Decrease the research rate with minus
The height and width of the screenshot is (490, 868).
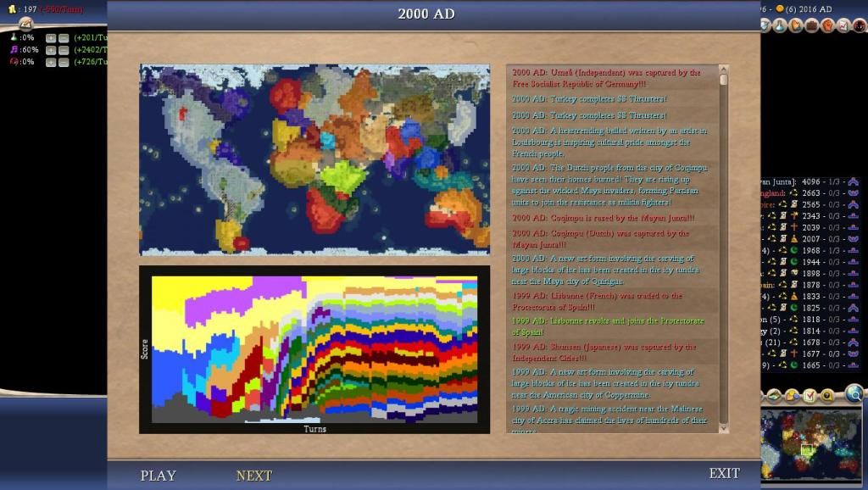click(64, 37)
